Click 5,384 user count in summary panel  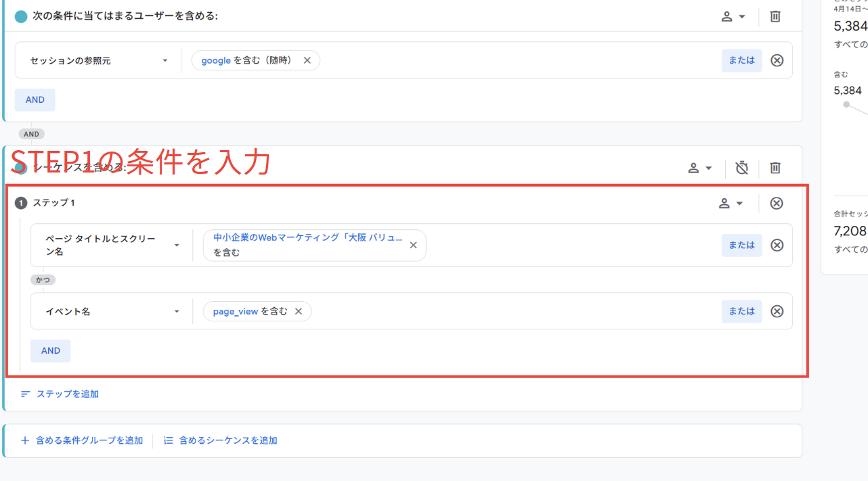point(850,26)
